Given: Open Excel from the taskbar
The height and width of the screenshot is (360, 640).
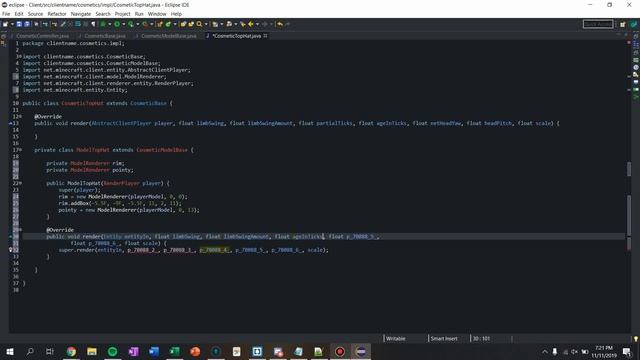Looking at the screenshot, I should coord(175,351).
